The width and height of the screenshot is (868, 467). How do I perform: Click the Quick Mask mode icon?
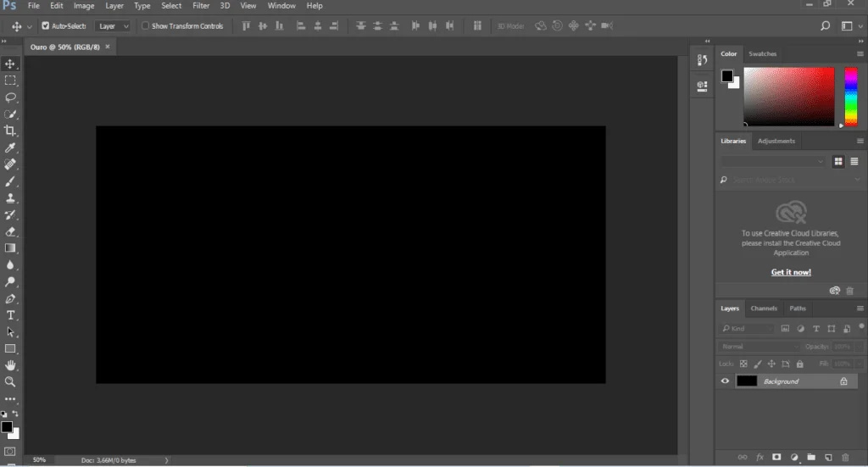point(10,452)
